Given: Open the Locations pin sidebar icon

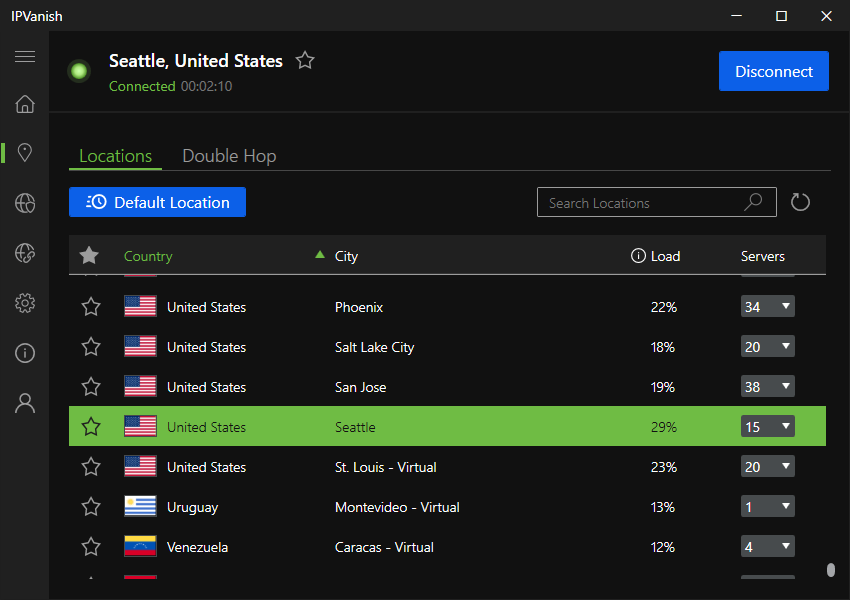Looking at the screenshot, I should [x=25, y=152].
